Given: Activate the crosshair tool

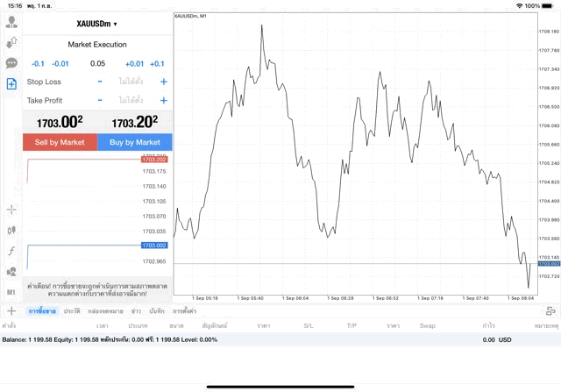Looking at the screenshot, I should [11, 210].
